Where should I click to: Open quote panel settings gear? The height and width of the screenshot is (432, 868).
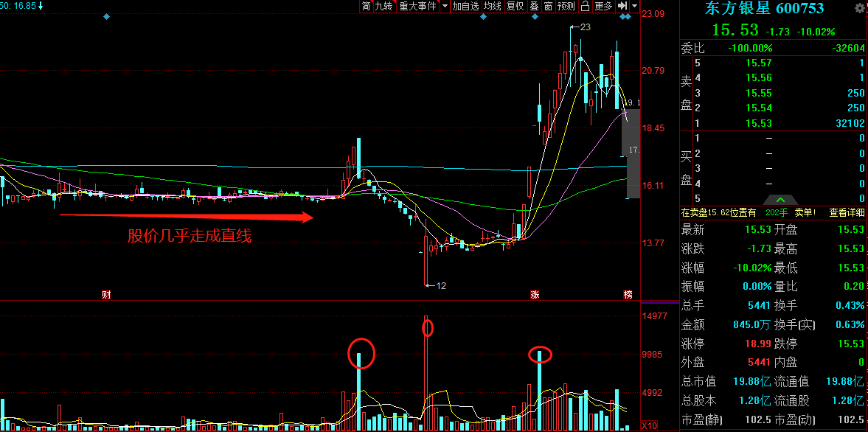click(x=858, y=8)
